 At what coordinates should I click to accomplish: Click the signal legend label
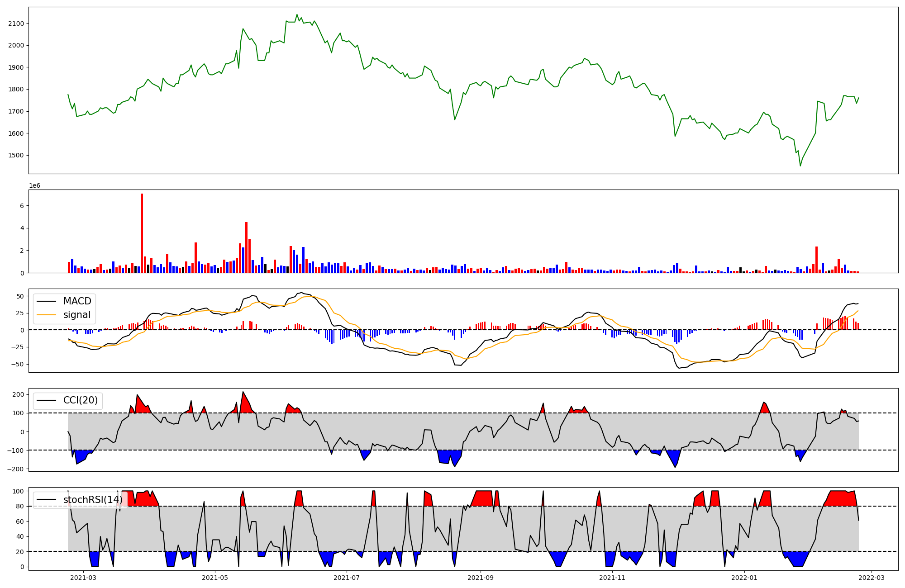tap(76, 315)
